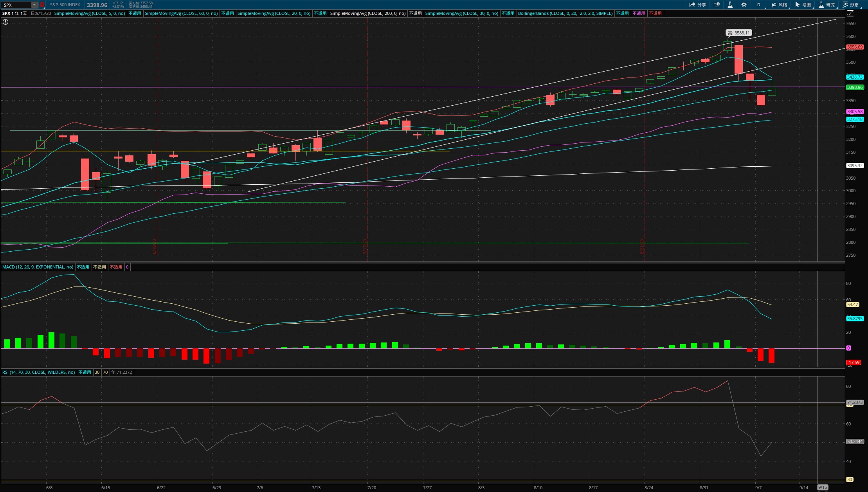The width and height of the screenshot is (868, 492).
Task: Click the green 3398.96 price axis tag
Action: 855,87
